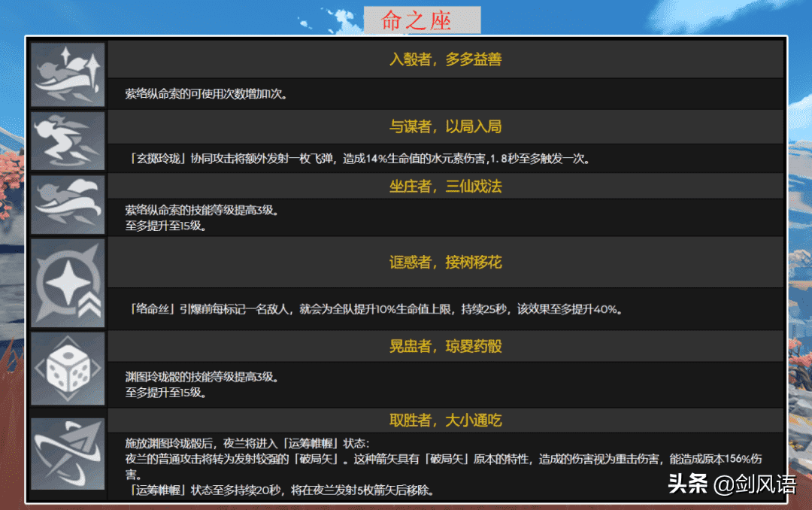Select the 渊图玲珑骰 skill level +3 description text
Image resolution: width=812 pixels, height=510 pixels.
pyautogui.click(x=201, y=384)
